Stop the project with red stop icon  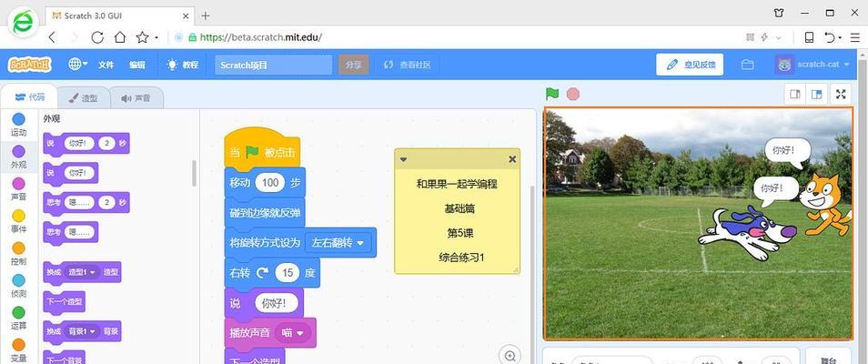573,94
